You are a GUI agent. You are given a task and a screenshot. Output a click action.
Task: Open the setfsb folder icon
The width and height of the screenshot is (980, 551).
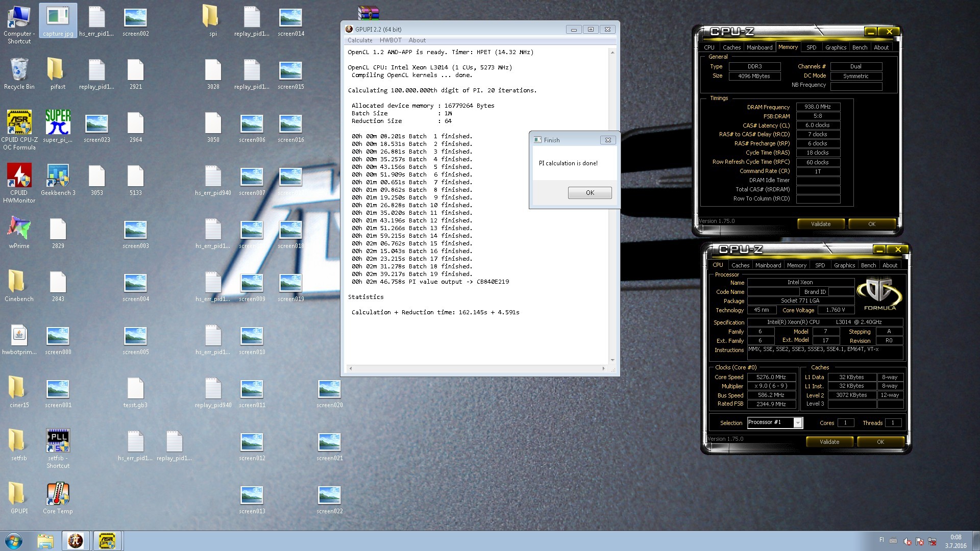coord(19,445)
